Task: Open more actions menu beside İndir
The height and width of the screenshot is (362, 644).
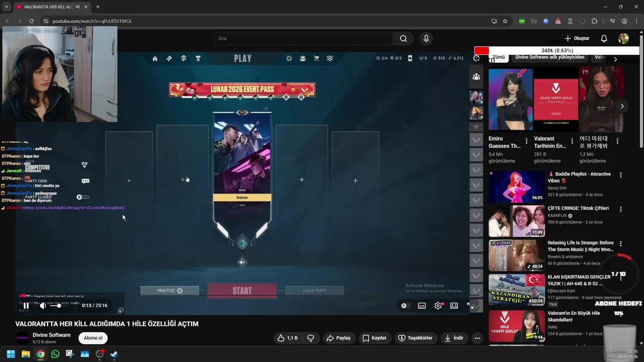Action: click(x=477, y=338)
